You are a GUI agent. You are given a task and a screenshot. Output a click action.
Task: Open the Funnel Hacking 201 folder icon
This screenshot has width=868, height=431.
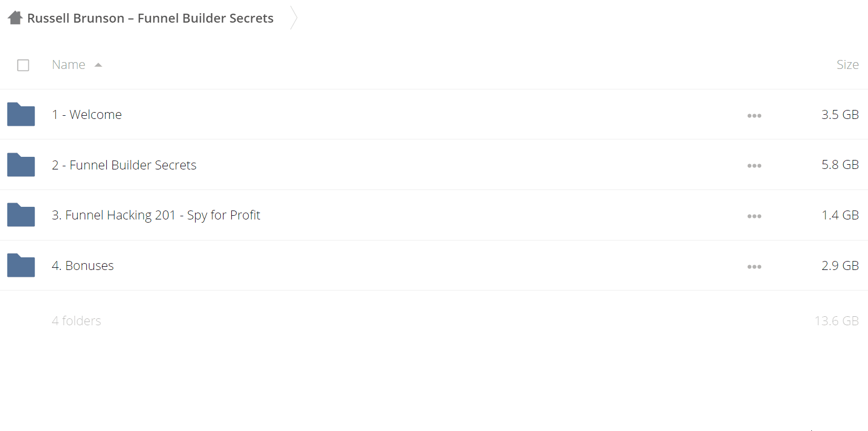pyautogui.click(x=21, y=215)
